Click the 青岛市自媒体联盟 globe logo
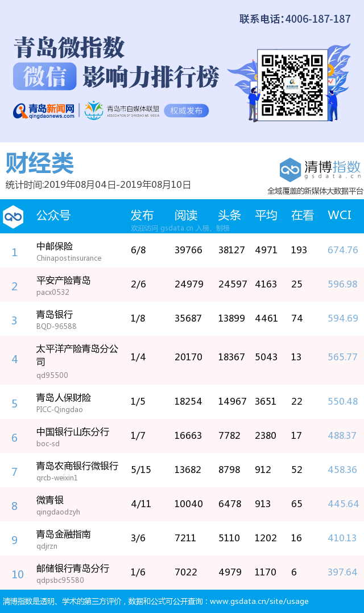Screen dimensions: 364x613 click(94, 110)
